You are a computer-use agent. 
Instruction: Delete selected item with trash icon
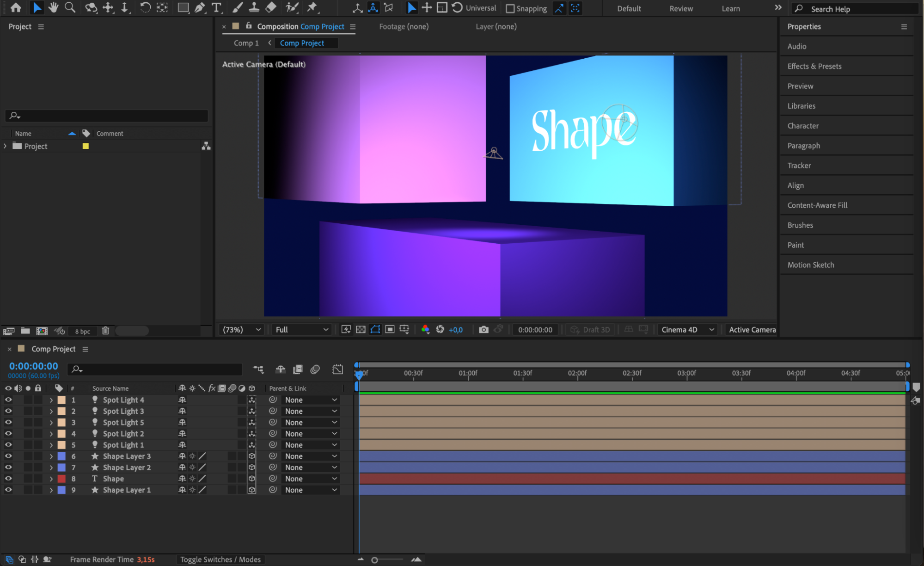(x=105, y=331)
